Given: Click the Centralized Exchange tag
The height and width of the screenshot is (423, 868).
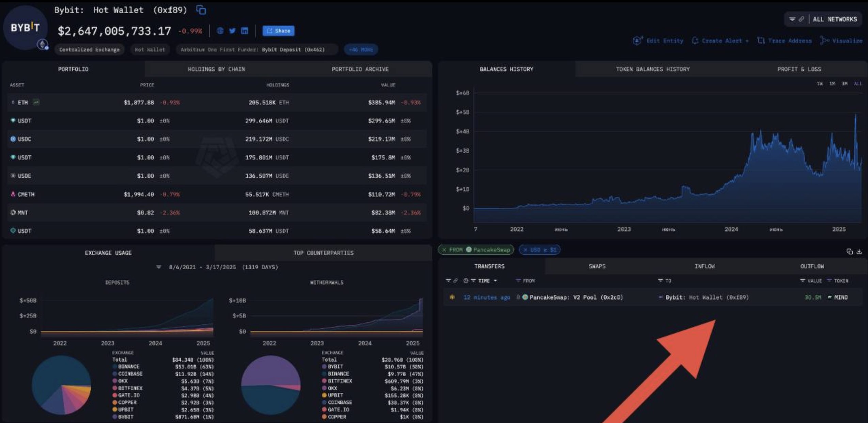Looking at the screenshot, I should [89, 50].
